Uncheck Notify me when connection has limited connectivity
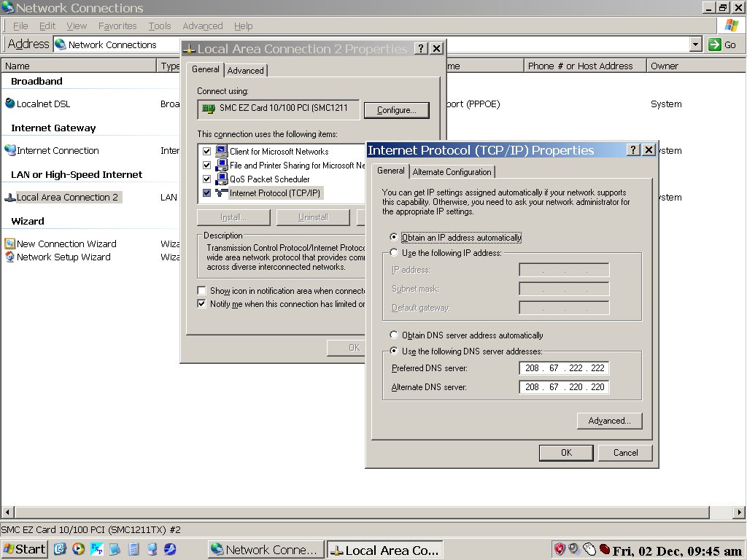Viewport: 747px width, 560px height. tap(201, 304)
